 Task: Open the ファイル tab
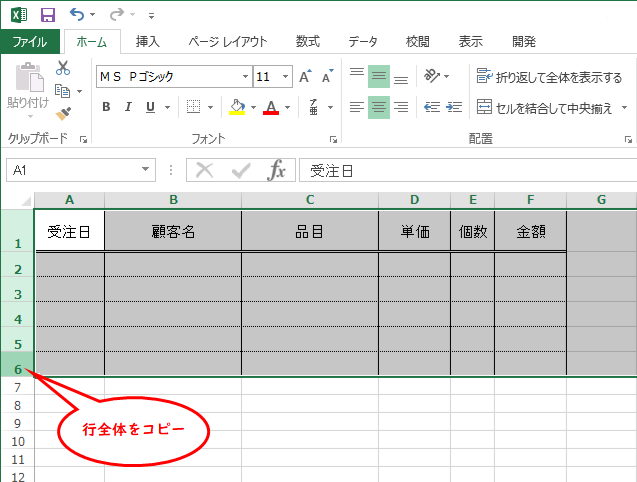[30, 41]
